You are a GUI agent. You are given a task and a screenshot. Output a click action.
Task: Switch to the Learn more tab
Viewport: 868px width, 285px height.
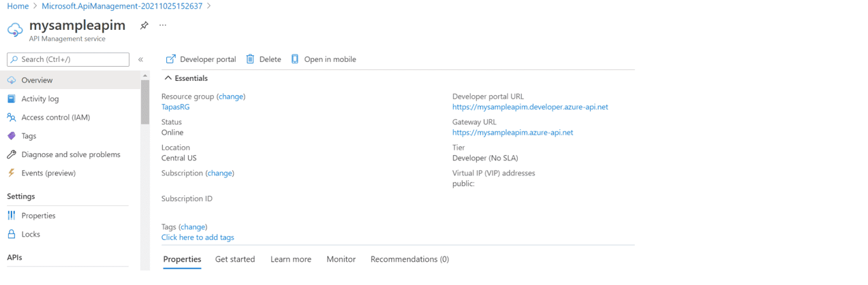291,259
